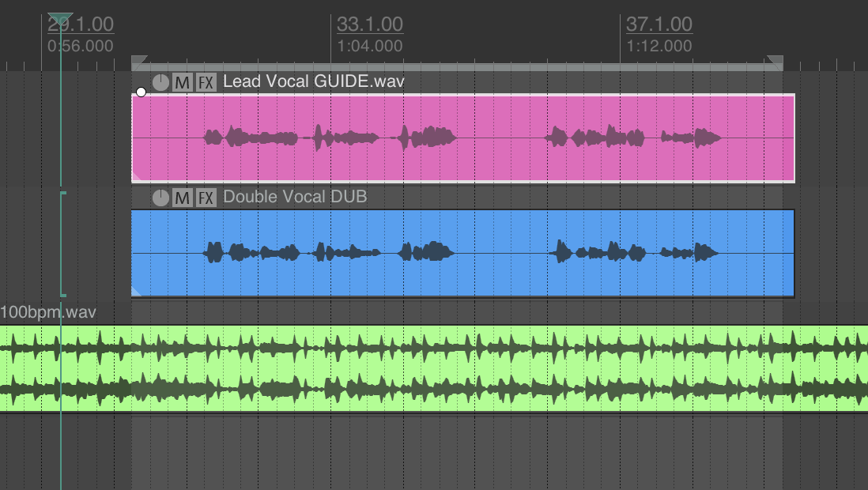Click the time selection bar in the ruler
This screenshot has height=490, width=868.
click(x=457, y=67)
